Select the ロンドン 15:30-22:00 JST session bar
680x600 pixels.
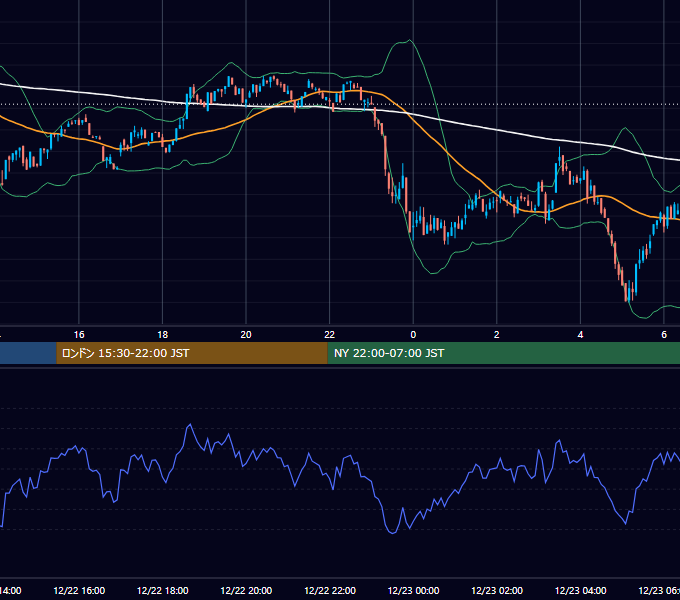point(192,353)
